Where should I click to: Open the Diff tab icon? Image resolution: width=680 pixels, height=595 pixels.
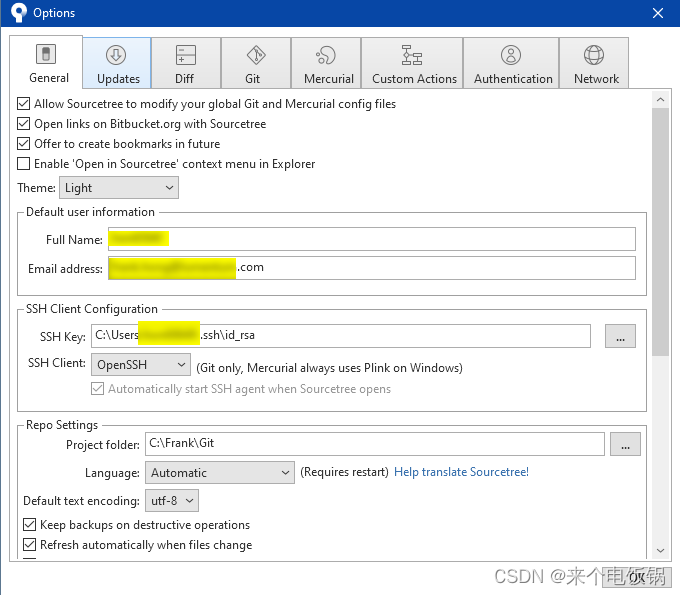tap(186, 55)
